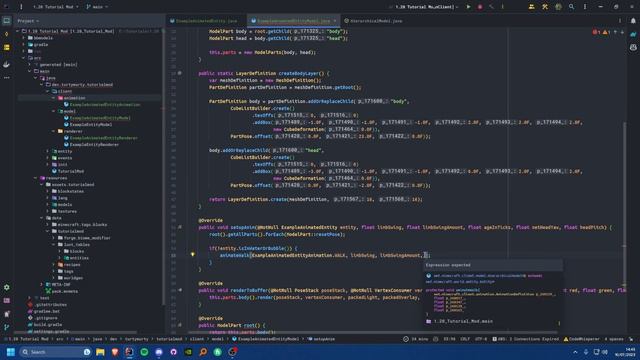Open editor tabs options vertical dots
Viewport: 640px width, 360px height.
[x=620, y=20]
